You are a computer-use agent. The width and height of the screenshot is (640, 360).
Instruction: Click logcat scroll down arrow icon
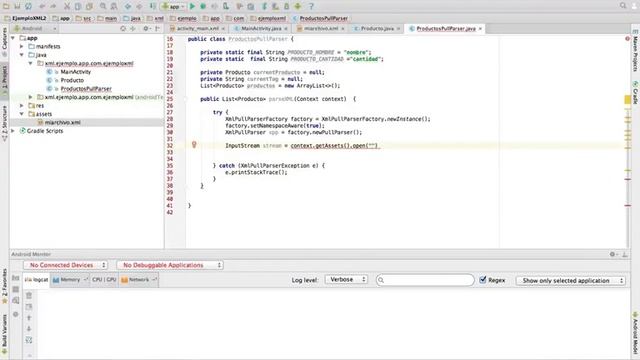[29, 329]
